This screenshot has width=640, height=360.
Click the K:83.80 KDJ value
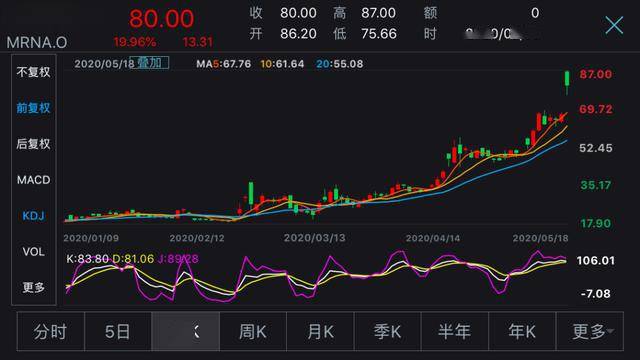87,259
